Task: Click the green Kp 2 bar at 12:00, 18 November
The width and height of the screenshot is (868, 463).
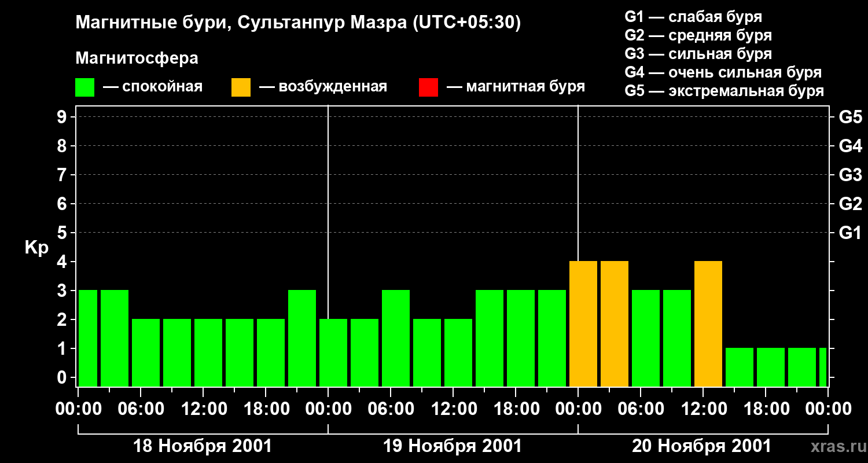Action: tap(208, 353)
